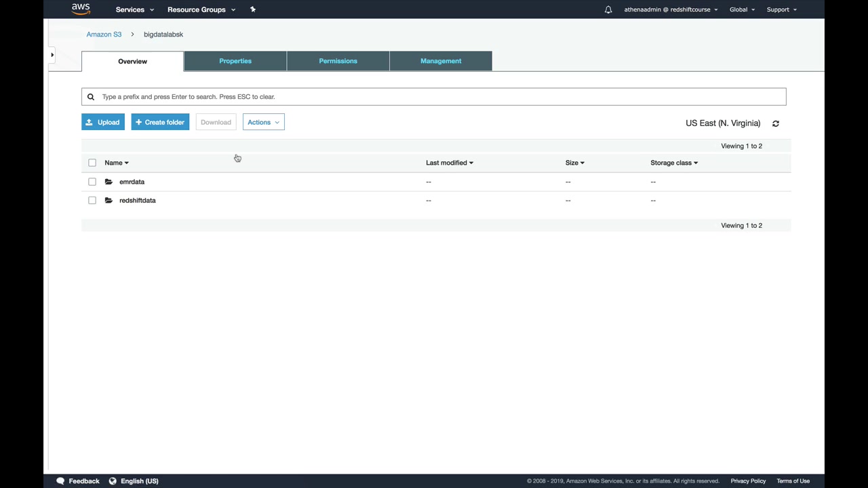Open the Terms of Use link

point(793,481)
